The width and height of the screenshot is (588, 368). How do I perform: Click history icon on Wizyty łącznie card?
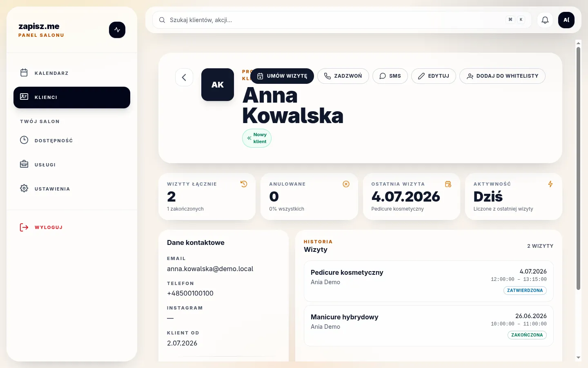(x=244, y=184)
